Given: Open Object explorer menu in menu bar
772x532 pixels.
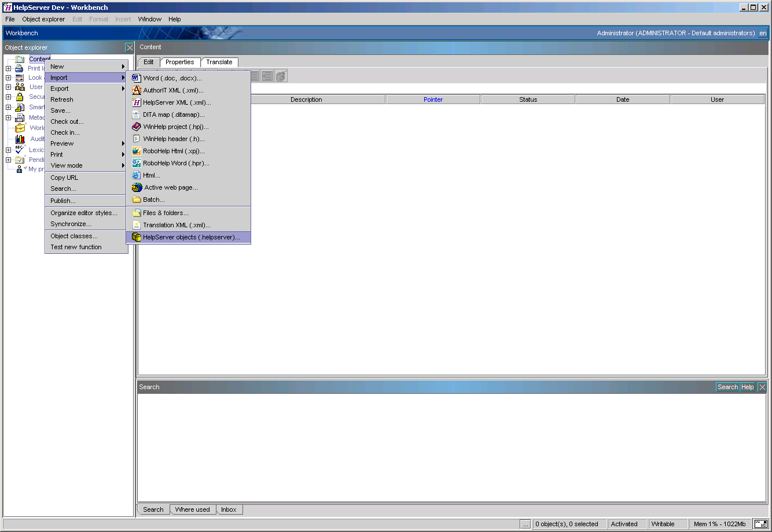Looking at the screenshot, I should coord(43,19).
